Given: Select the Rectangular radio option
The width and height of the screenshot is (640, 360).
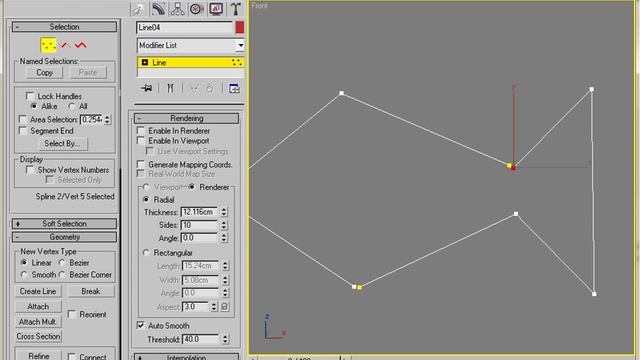Looking at the screenshot, I should [146, 253].
